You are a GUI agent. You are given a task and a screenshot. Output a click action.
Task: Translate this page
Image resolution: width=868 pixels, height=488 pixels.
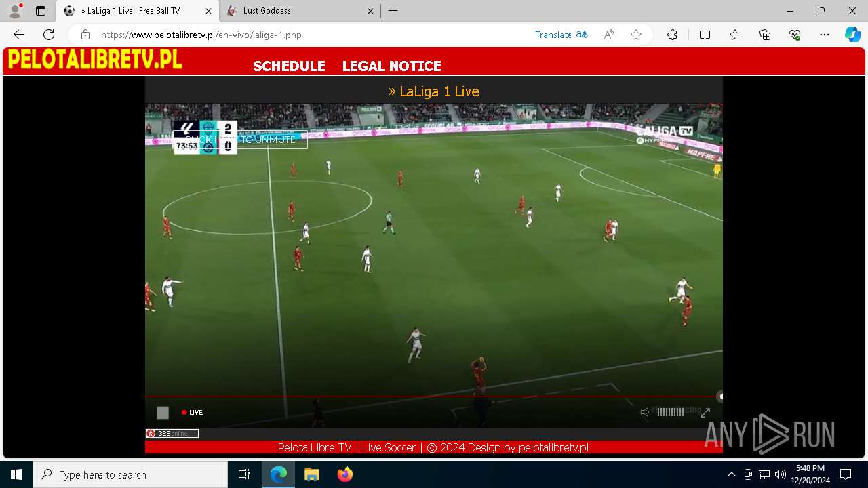pyautogui.click(x=561, y=35)
